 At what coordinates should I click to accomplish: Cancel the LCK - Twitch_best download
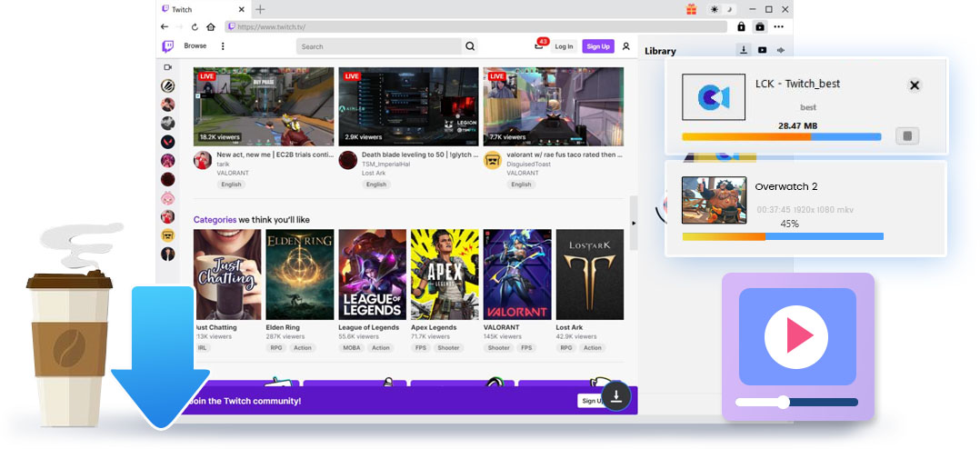click(915, 85)
